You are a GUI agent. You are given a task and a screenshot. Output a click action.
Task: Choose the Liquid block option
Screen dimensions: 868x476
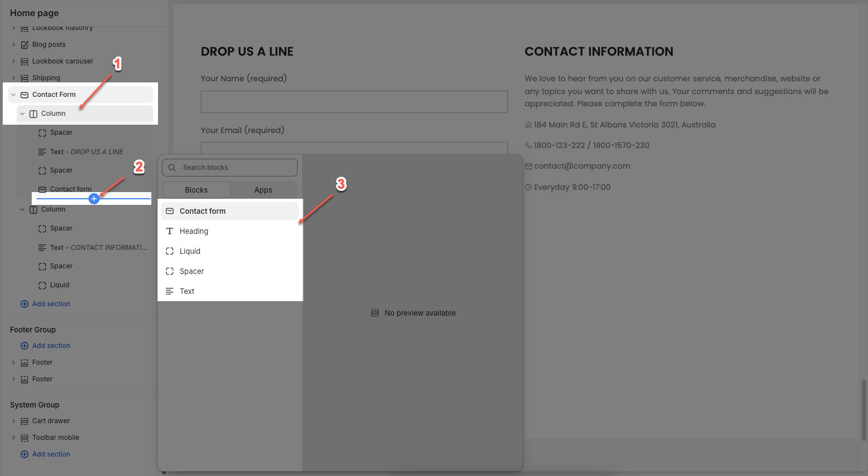click(230, 251)
